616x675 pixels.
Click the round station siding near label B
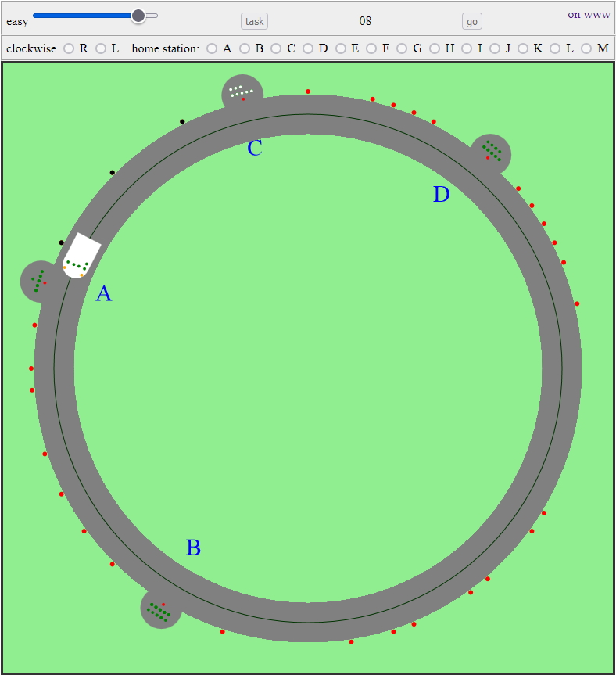161,609
